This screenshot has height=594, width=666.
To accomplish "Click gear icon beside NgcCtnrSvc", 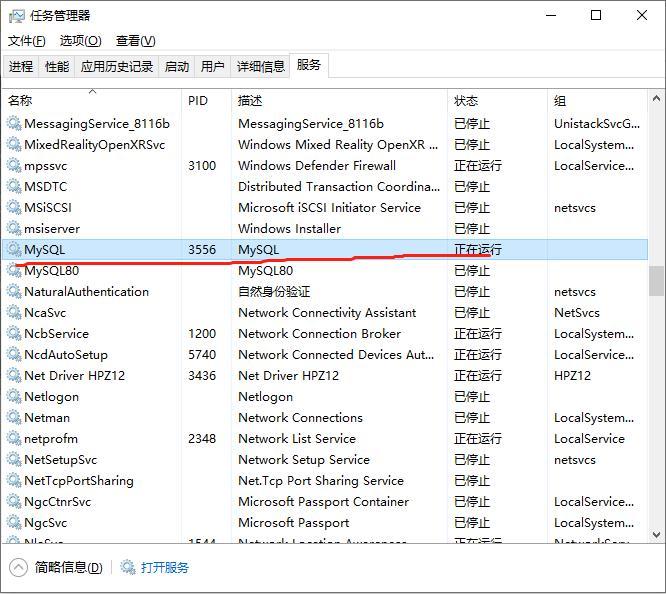I will [x=14, y=501].
